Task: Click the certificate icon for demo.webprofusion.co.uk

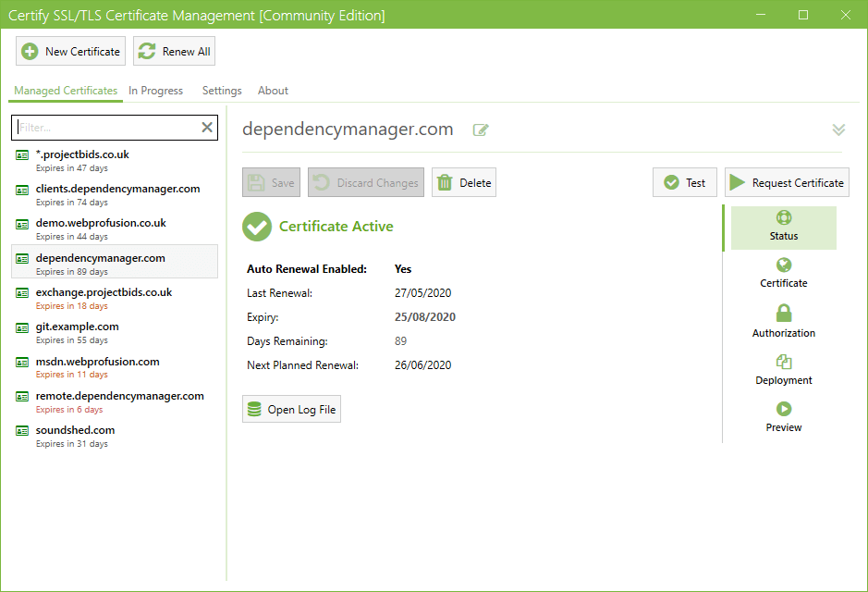Action: coord(22,224)
